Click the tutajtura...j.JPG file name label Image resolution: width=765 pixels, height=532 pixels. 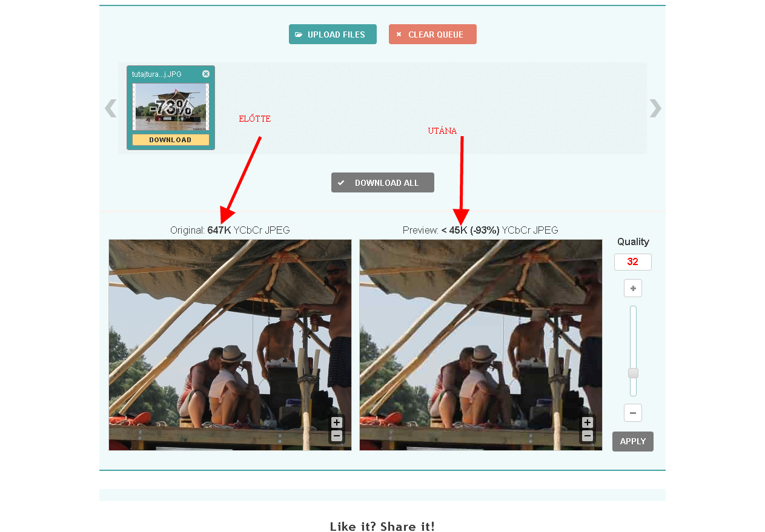(x=157, y=74)
